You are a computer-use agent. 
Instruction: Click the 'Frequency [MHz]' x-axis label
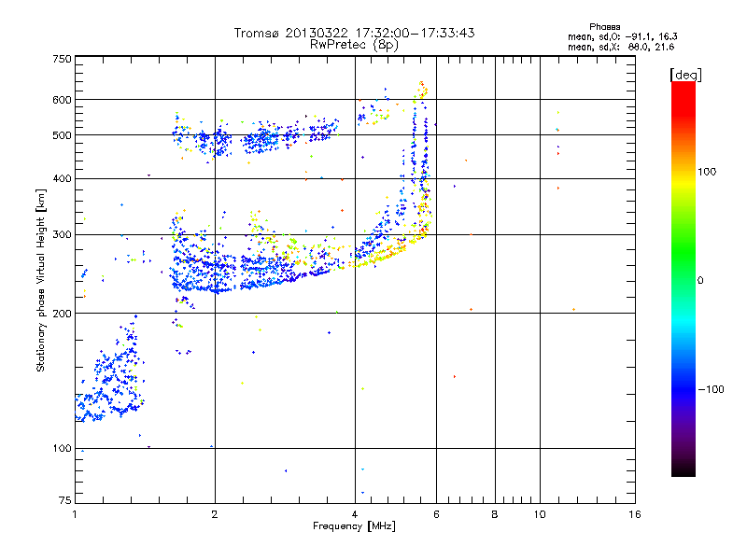pyautogui.click(x=354, y=526)
